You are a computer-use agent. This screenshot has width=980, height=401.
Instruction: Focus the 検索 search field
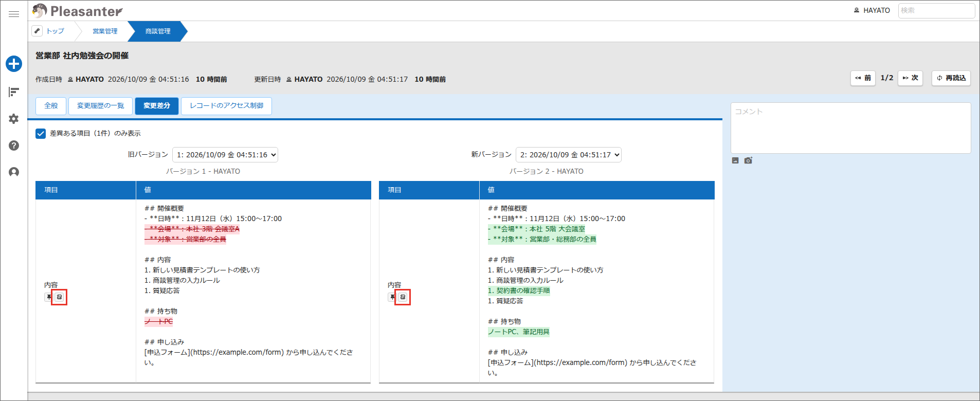click(936, 10)
